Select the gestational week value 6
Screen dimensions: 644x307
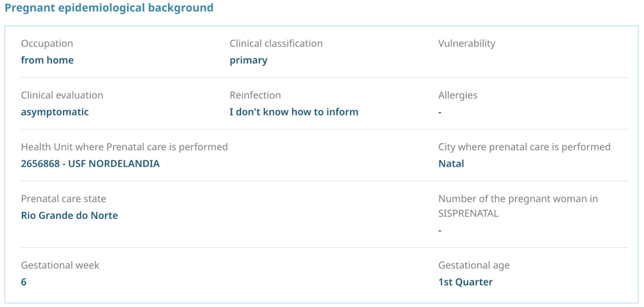24,282
